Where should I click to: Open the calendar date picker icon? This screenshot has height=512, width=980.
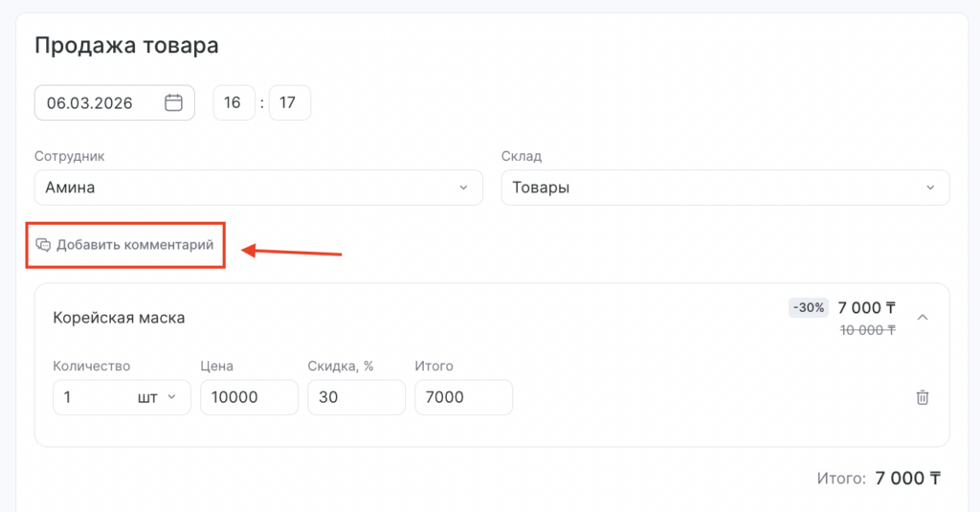(x=173, y=103)
